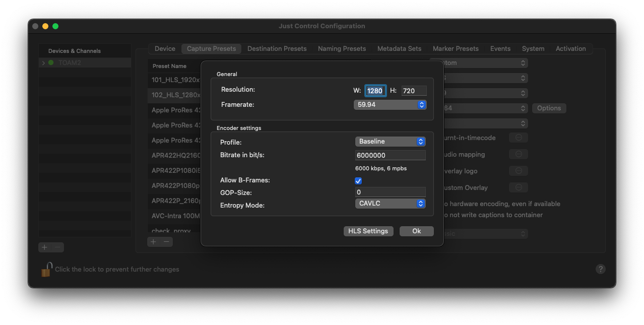Select the AVC-Intra 100M preset row
Screen dimensions: 644x325
(175, 216)
